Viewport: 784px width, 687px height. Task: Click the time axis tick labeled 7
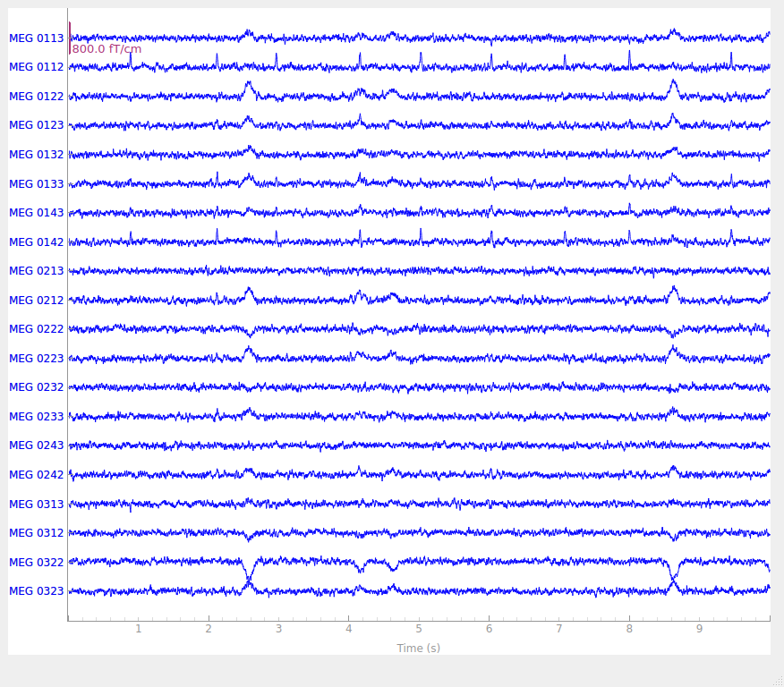point(559,629)
